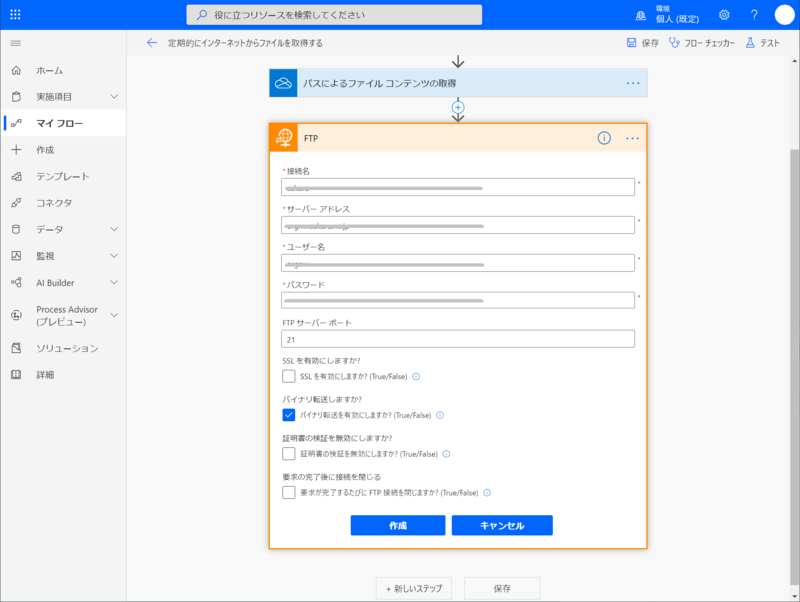Show info for the SSL option

pos(416,377)
